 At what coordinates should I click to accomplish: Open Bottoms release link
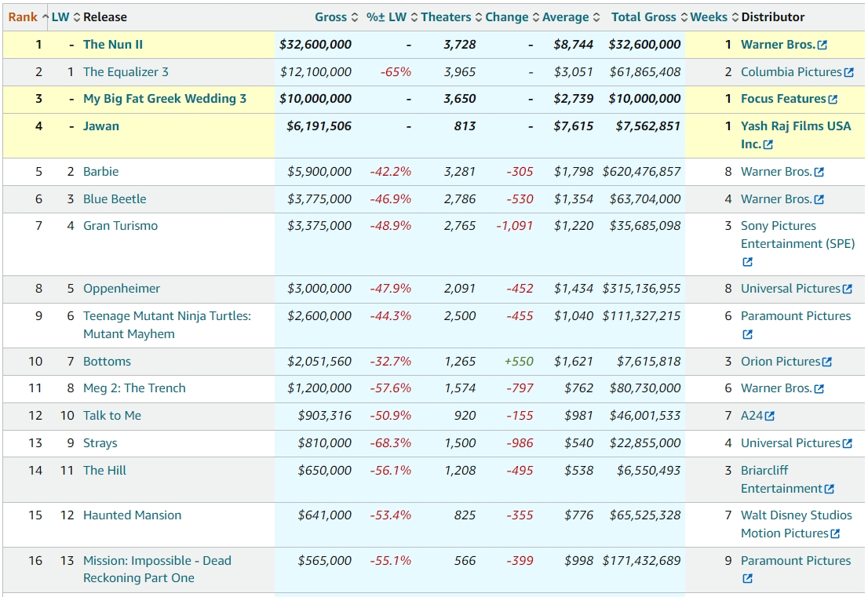pyautogui.click(x=108, y=362)
